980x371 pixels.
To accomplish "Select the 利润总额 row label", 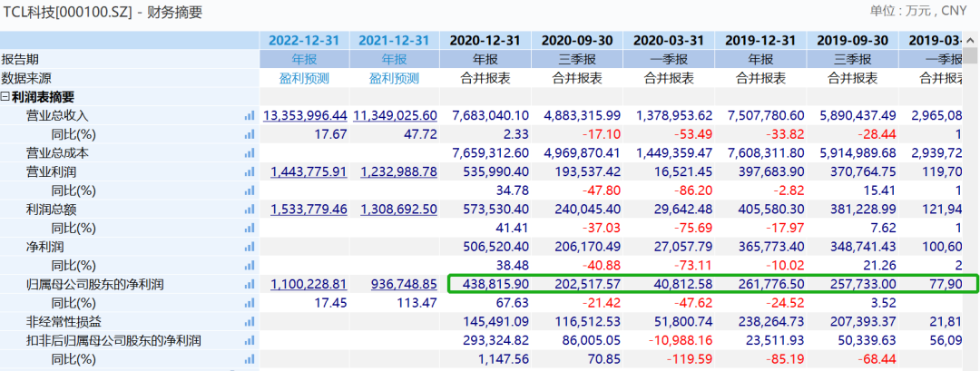I will pos(51,210).
